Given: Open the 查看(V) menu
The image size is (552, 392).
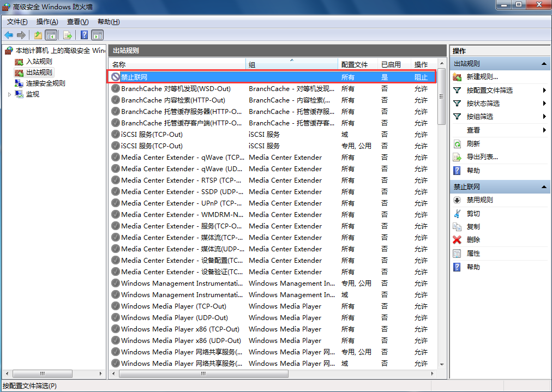Looking at the screenshot, I should 77,22.
